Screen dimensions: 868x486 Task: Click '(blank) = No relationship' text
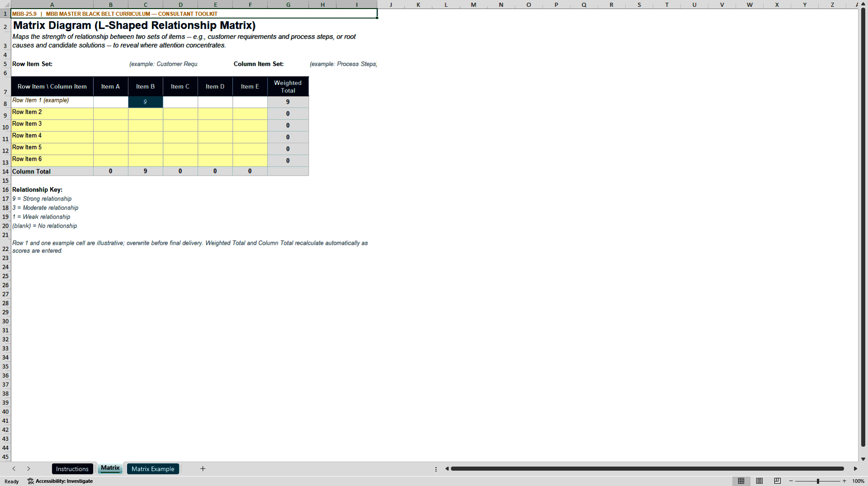(x=45, y=226)
